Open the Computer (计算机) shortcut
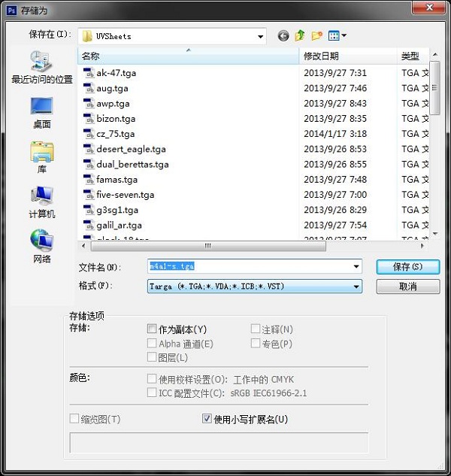Viewport: 451px width, 476px height. click(42, 202)
